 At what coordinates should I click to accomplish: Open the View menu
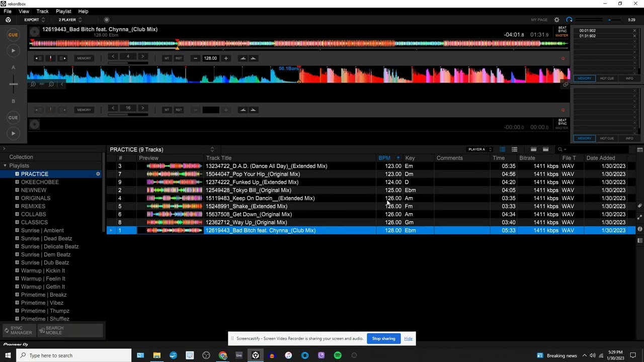(x=24, y=11)
